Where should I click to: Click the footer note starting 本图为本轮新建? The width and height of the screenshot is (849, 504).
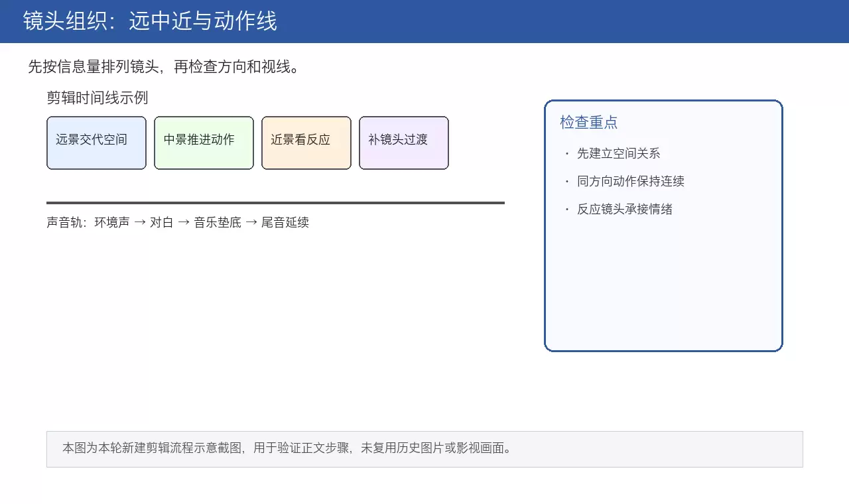[424, 449]
